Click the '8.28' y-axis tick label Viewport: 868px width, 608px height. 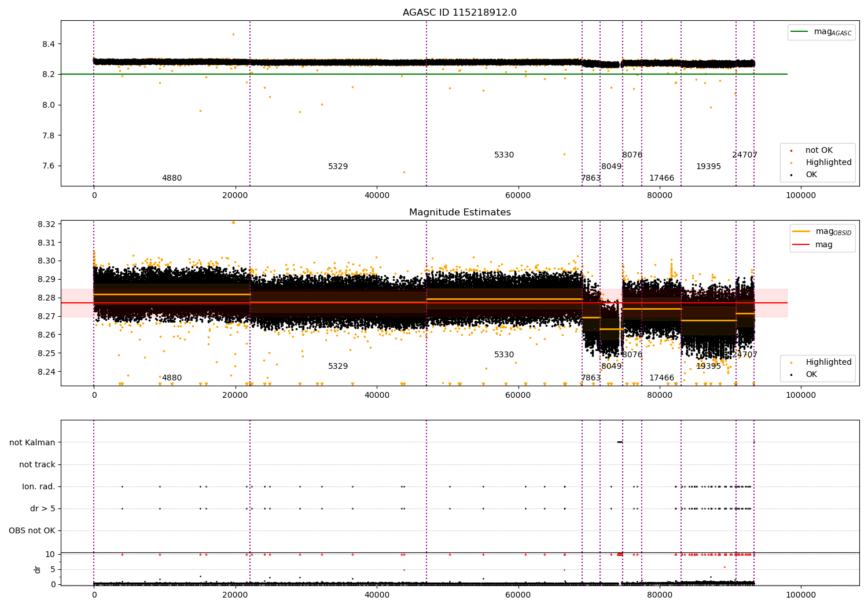(46, 298)
